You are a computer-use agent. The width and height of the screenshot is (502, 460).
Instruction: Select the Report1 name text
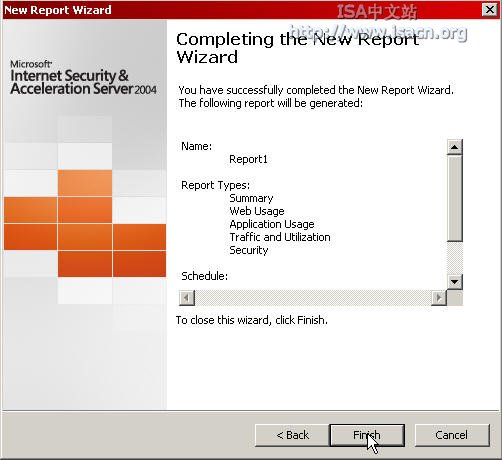pyautogui.click(x=248, y=159)
